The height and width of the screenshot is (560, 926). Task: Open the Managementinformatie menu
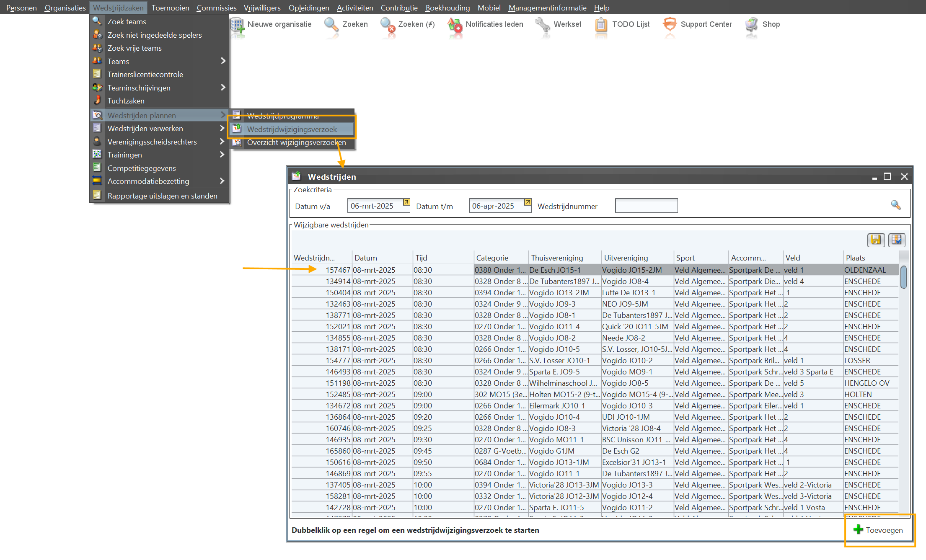point(547,8)
